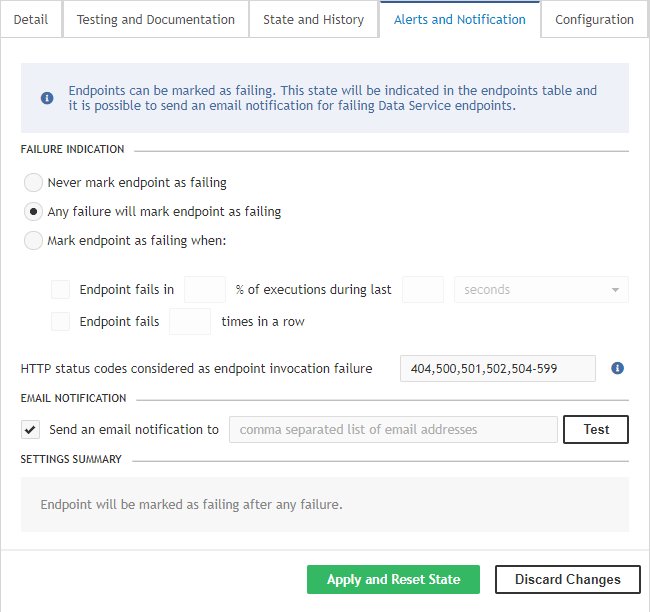Open the Testing and Documentation tab

click(x=156, y=20)
